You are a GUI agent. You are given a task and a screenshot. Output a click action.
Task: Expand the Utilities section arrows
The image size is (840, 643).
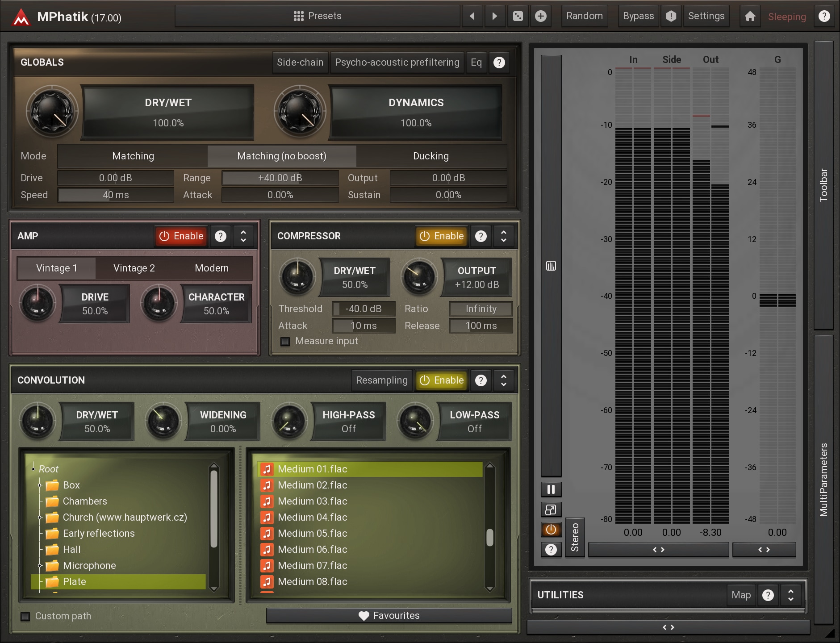(790, 595)
